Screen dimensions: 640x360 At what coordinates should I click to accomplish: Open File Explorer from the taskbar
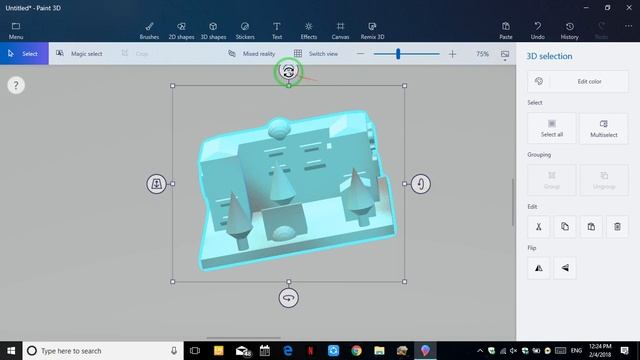(x=379, y=351)
